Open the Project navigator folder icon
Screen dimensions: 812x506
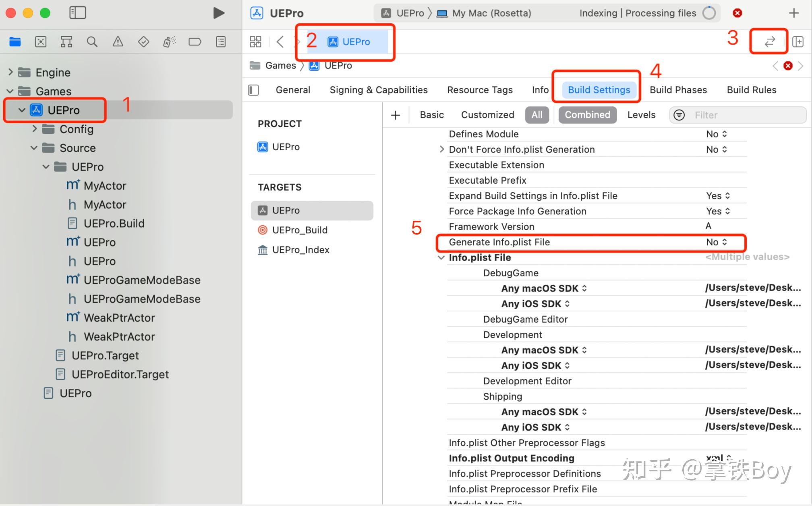[15, 41]
